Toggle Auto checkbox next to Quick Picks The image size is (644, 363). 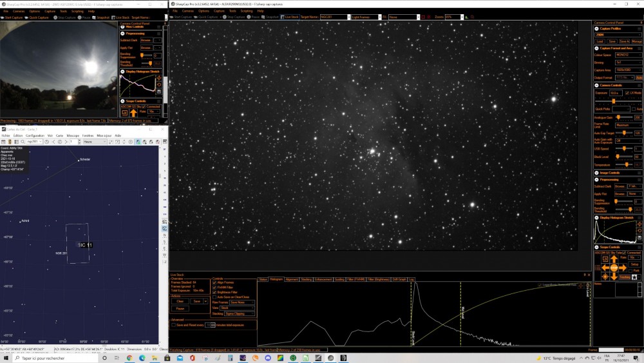pyautogui.click(x=634, y=109)
